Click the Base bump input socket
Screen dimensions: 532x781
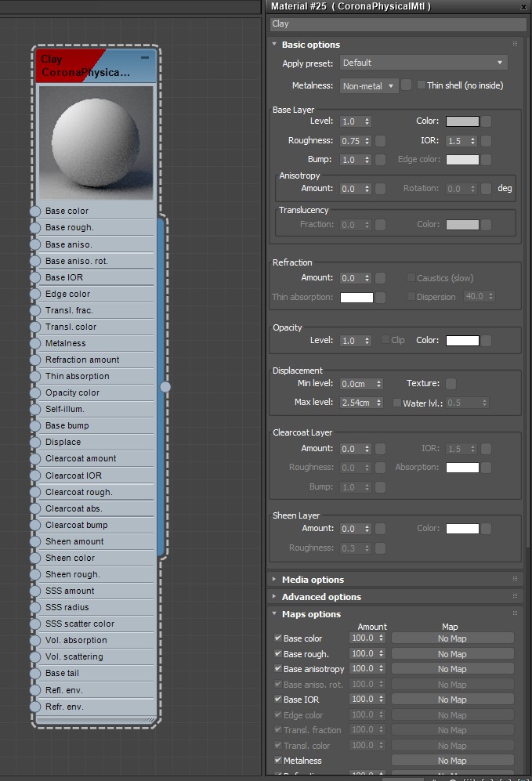35,426
